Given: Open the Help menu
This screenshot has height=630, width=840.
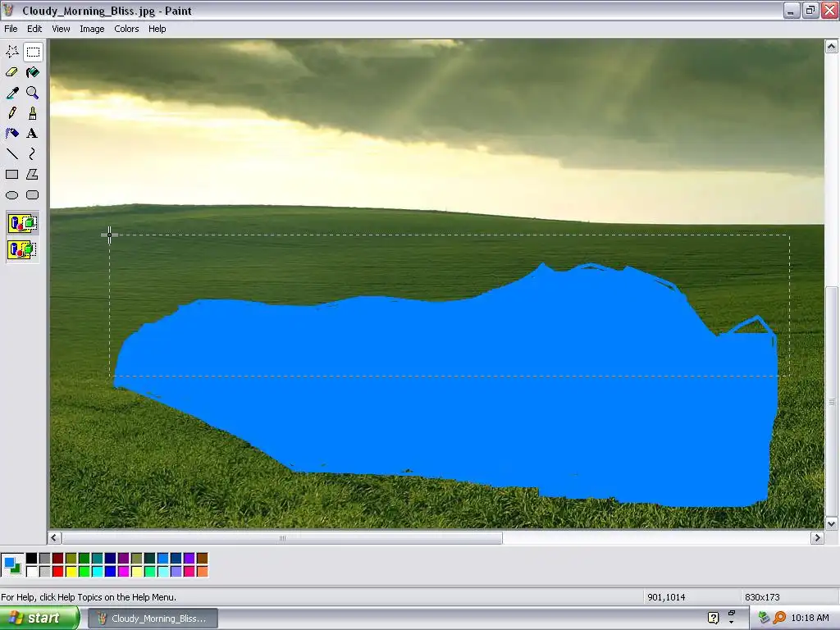Looking at the screenshot, I should click(157, 29).
